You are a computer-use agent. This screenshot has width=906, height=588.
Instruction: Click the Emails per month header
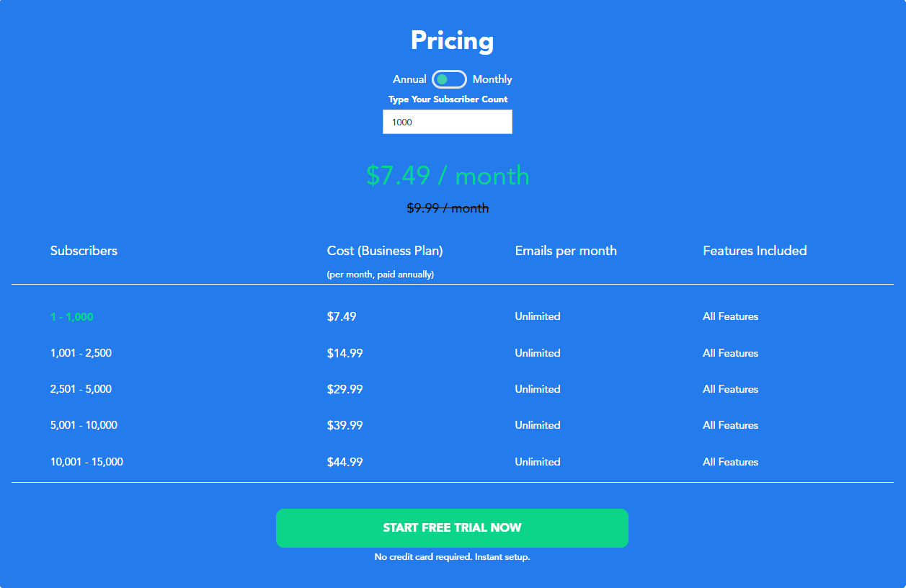(566, 251)
